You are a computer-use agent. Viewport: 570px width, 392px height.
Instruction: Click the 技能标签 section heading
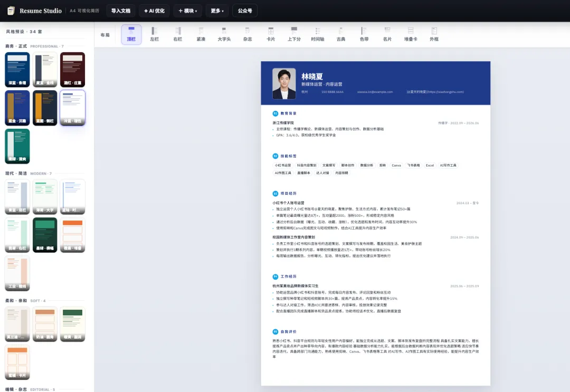pyautogui.click(x=288, y=156)
